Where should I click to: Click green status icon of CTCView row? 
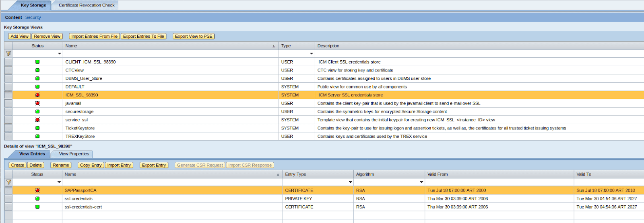click(37, 70)
